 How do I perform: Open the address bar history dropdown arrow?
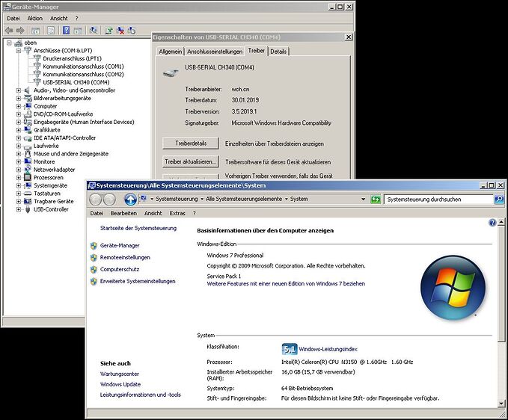363,200
